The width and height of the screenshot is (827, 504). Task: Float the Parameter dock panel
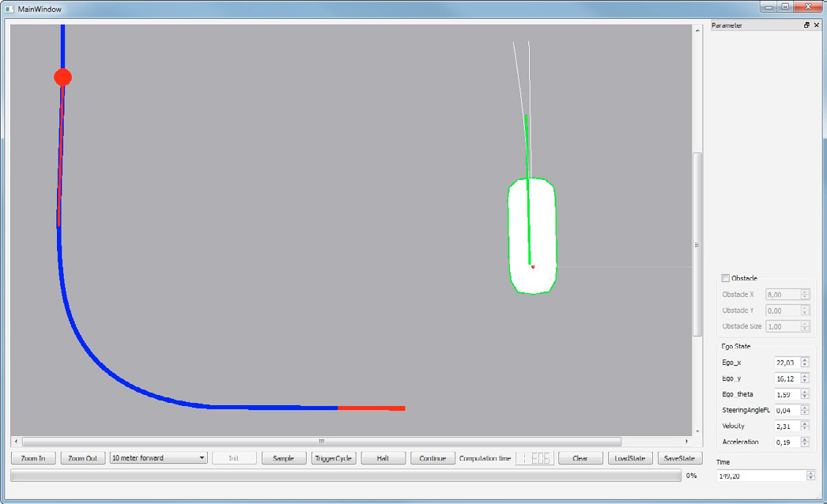[x=806, y=25]
